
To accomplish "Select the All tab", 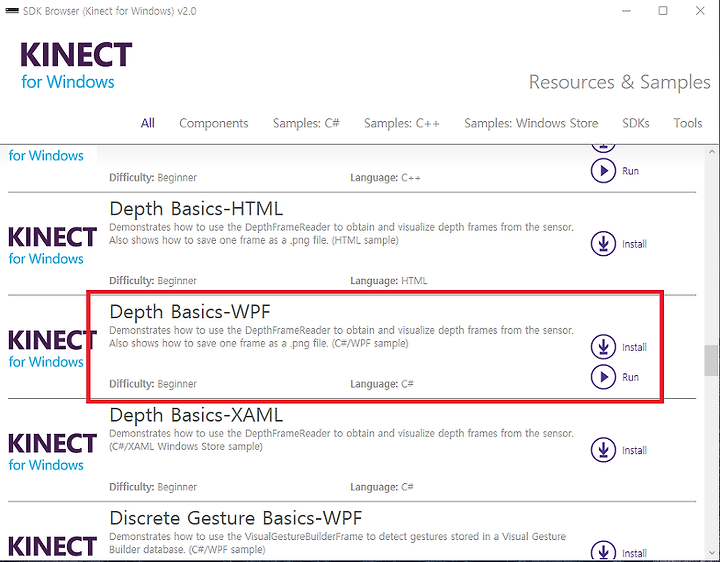I will [x=147, y=123].
